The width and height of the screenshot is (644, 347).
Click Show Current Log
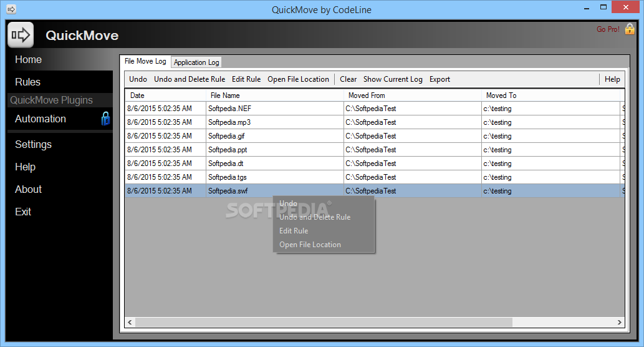[x=393, y=79]
